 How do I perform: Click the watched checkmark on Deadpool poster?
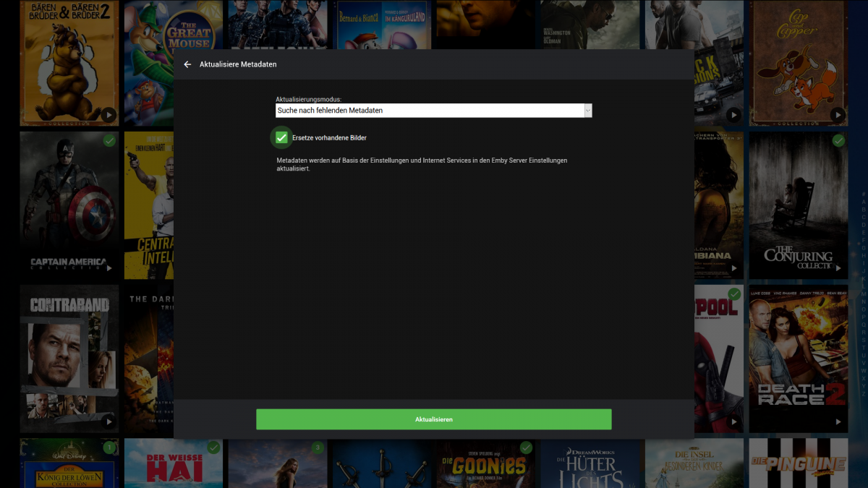(734, 294)
